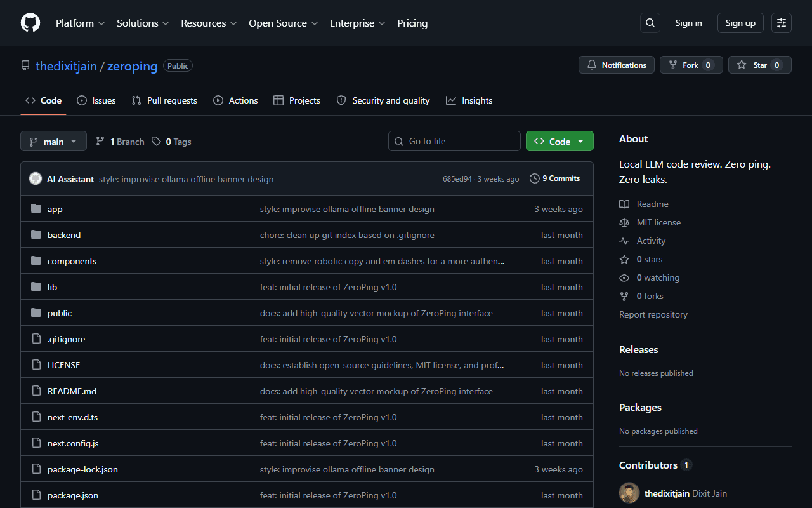This screenshot has height=508, width=812.
Task: View the 9 Commits history
Action: click(x=555, y=178)
